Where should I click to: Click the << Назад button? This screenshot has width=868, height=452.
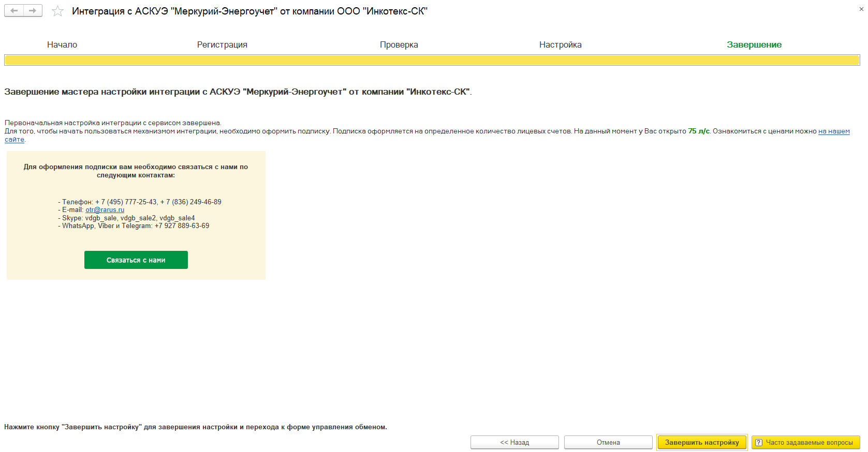514,442
